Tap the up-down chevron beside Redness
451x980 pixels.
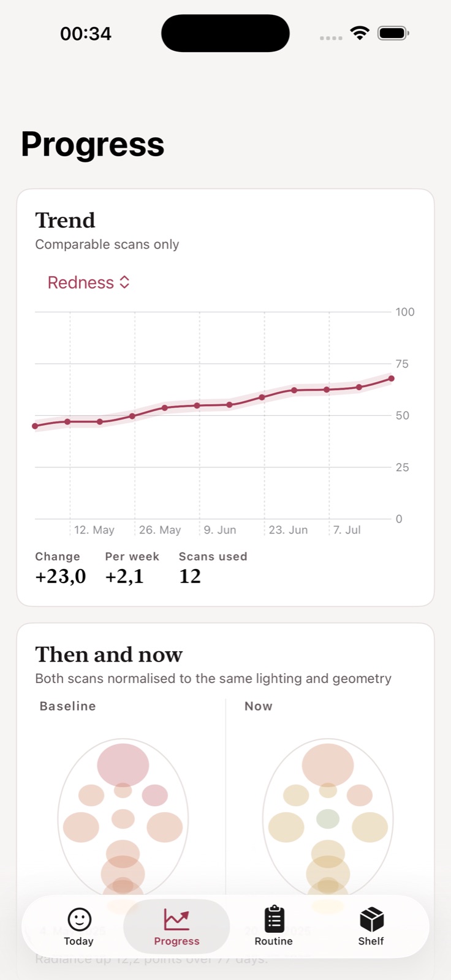pyautogui.click(x=124, y=282)
